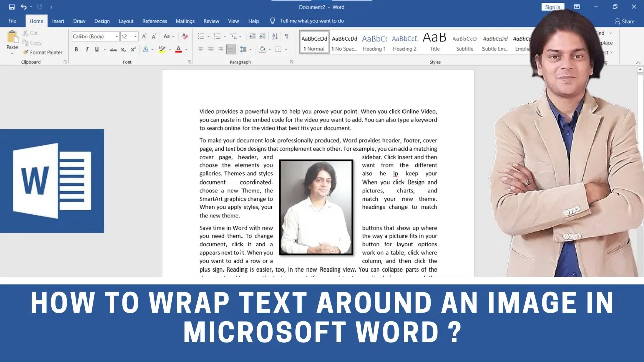Start a numbered list
This screenshot has width=644, height=362.
(217, 36)
